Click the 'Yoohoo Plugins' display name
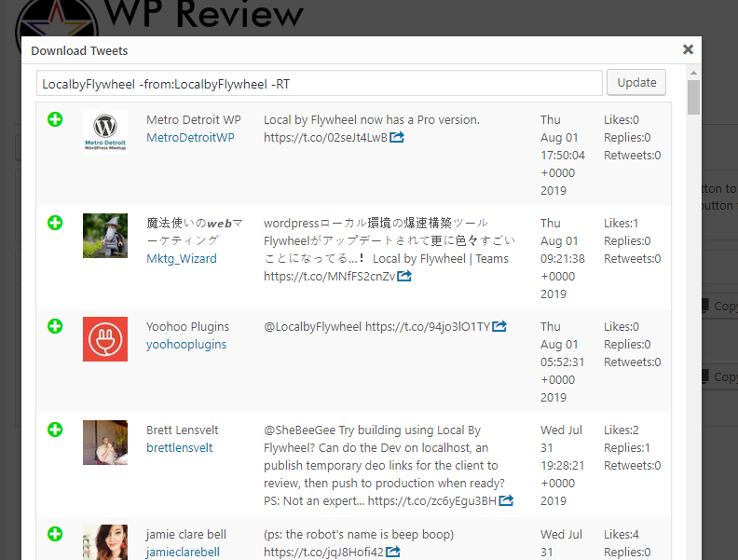 (x=188, y=326)
